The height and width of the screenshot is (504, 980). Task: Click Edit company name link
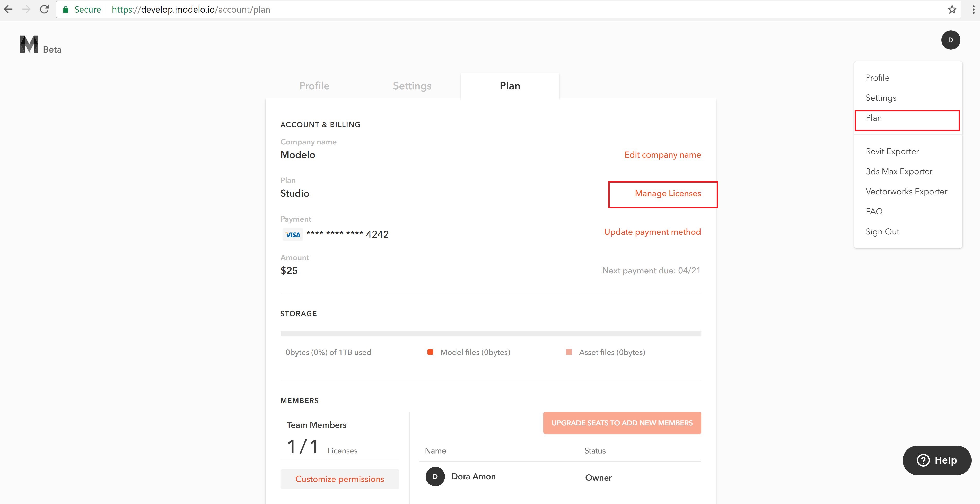tap(662, 154)
